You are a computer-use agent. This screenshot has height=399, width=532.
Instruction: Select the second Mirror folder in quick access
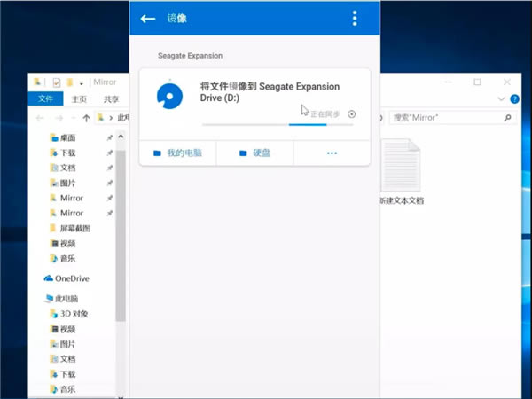66,213
